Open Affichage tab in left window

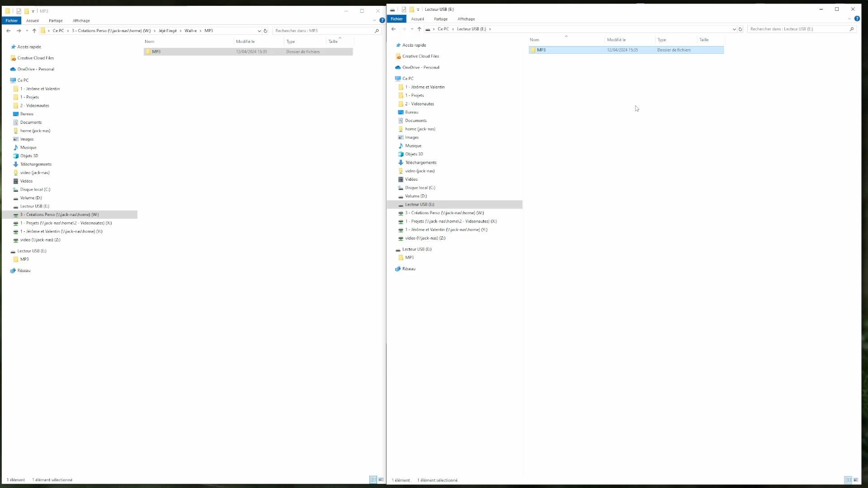(81, 20)
